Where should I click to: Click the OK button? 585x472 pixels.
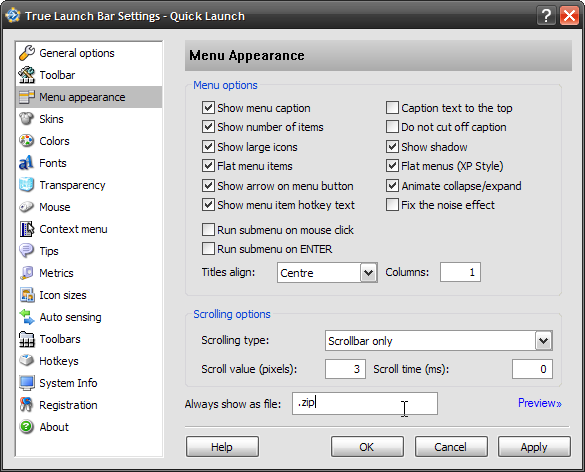click(x=367, y=447)
